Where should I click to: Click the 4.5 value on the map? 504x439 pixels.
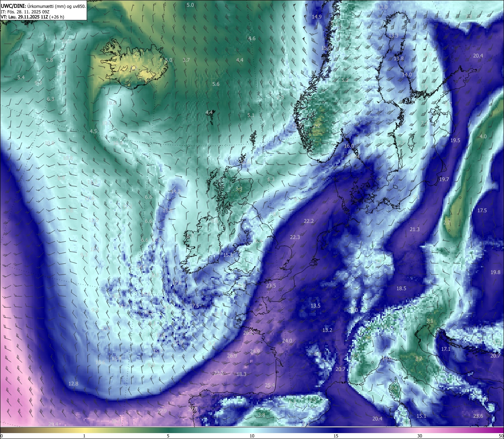click(x=93, y=132)
